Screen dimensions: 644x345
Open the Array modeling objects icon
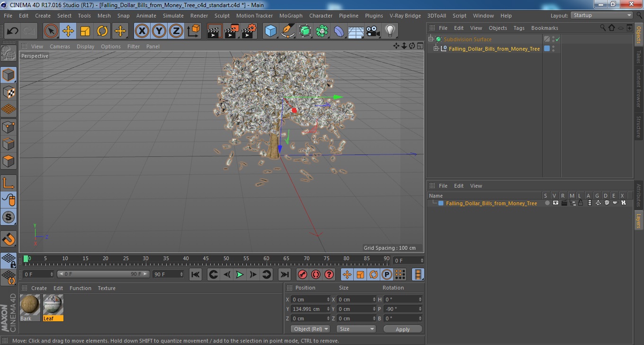[322, 31]
